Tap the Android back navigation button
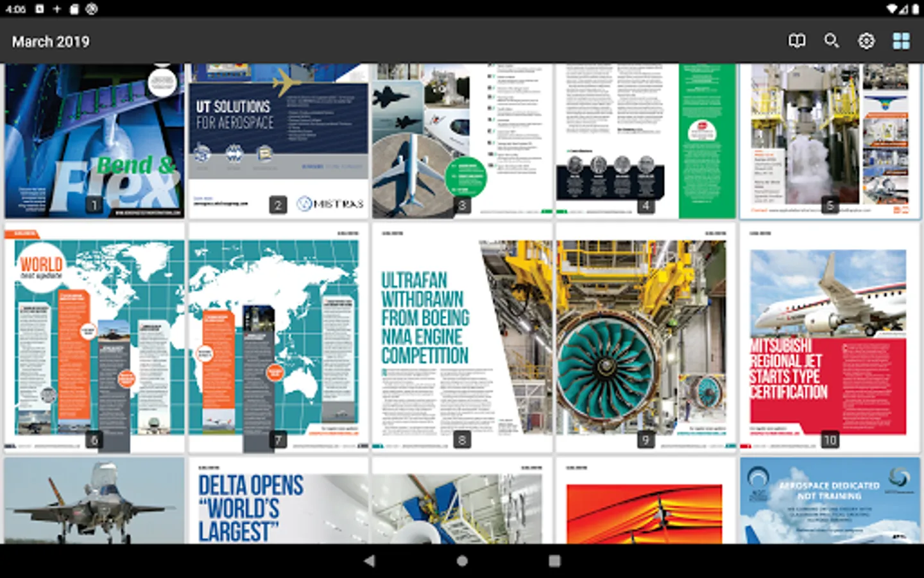Viewport: 924px width, 578px height. point(369,561)
